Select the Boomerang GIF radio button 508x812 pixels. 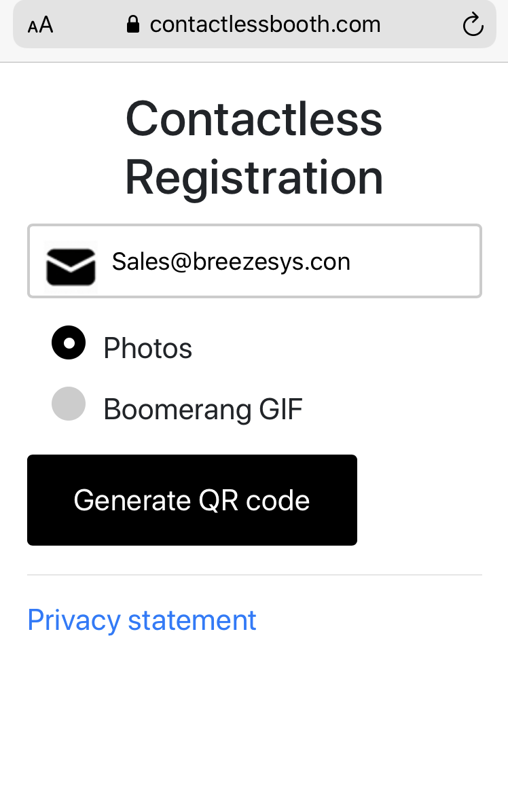coord(69,404)
